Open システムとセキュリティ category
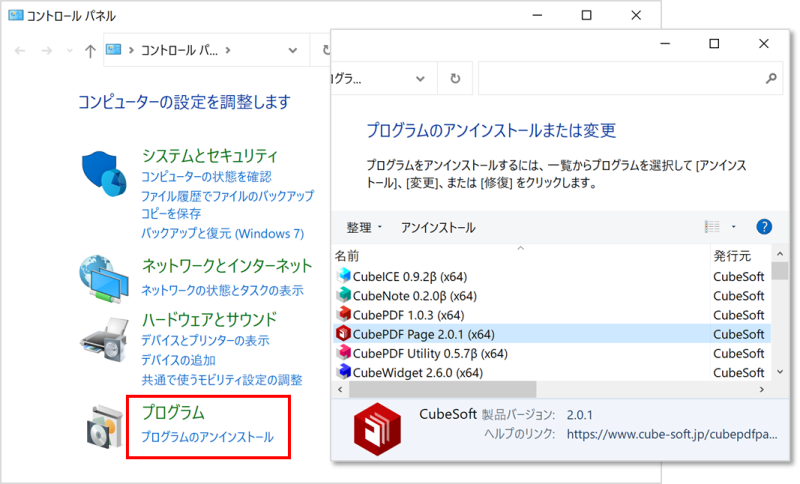This screenshot has width=800, height=484. (210, 155)
